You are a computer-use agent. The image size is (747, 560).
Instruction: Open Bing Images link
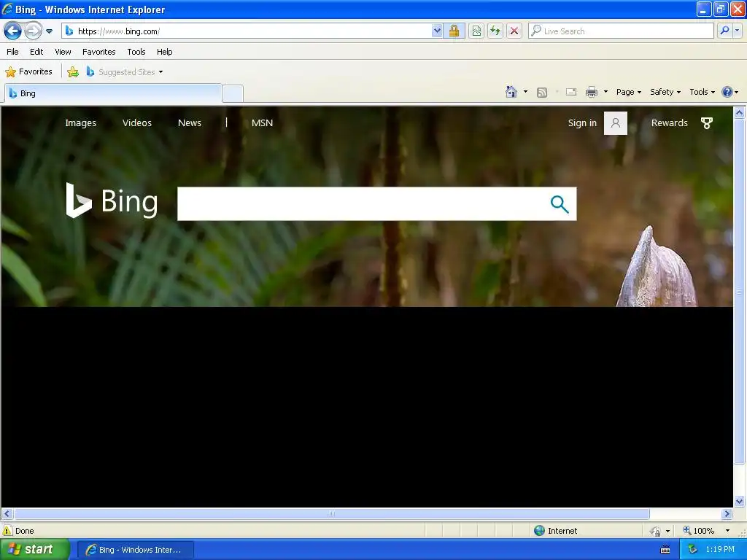[80, 122]
